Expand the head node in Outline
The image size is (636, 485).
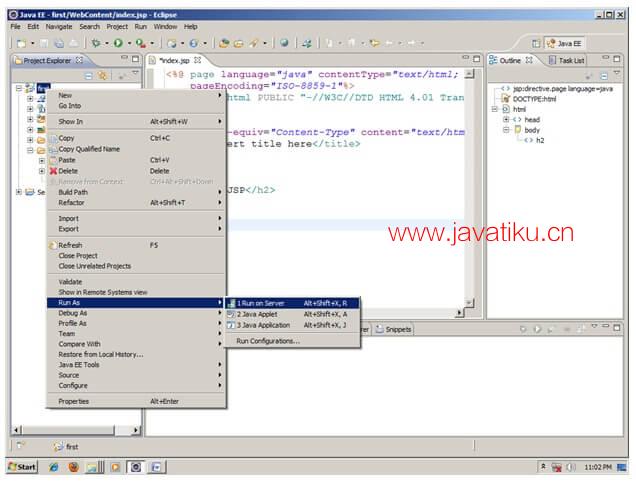coord(506,120)
